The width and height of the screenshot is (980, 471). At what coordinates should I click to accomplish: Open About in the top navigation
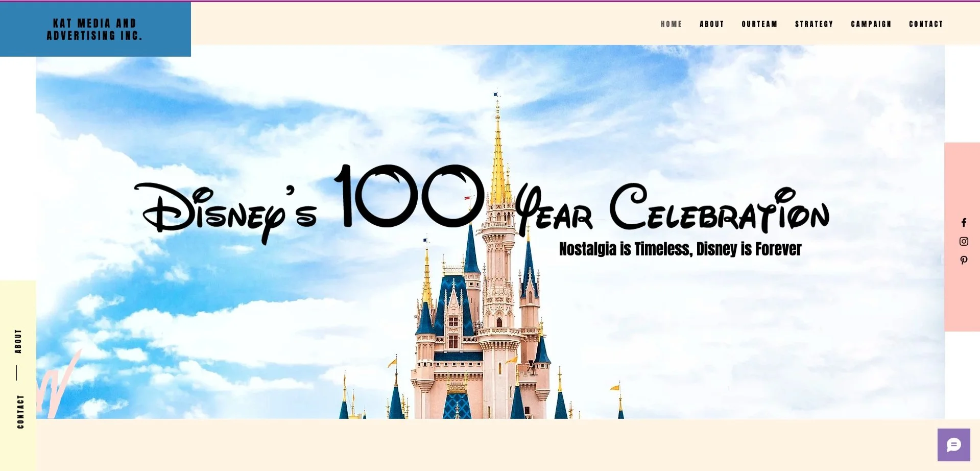tap(712, 24)
